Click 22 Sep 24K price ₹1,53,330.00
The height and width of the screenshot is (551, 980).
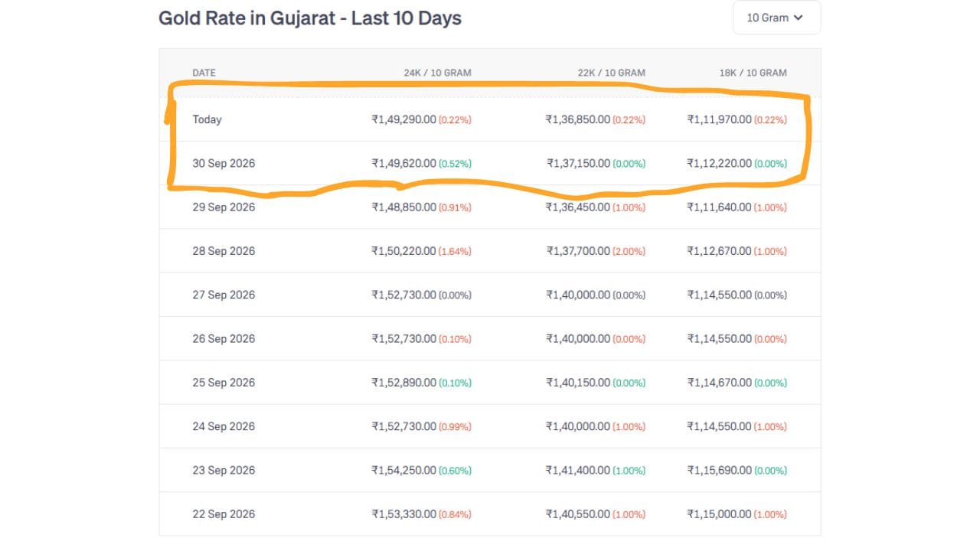pos(403,514)
